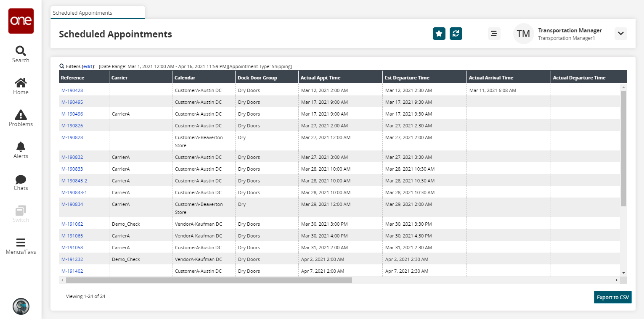Click the Viewing 1-24 of 24 text
644x319 pixels.
pyautogui.click(x=85, y=296)
